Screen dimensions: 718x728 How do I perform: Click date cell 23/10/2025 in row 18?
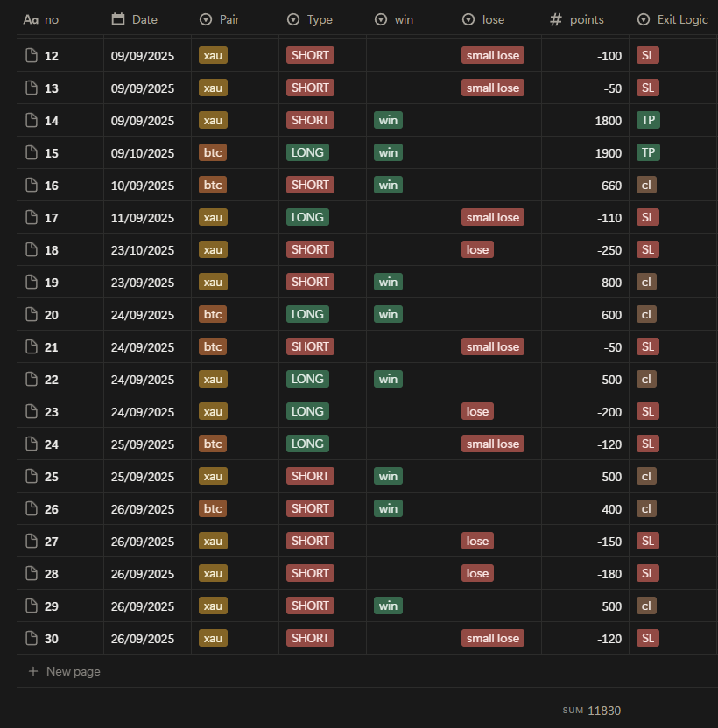[143, 250]
